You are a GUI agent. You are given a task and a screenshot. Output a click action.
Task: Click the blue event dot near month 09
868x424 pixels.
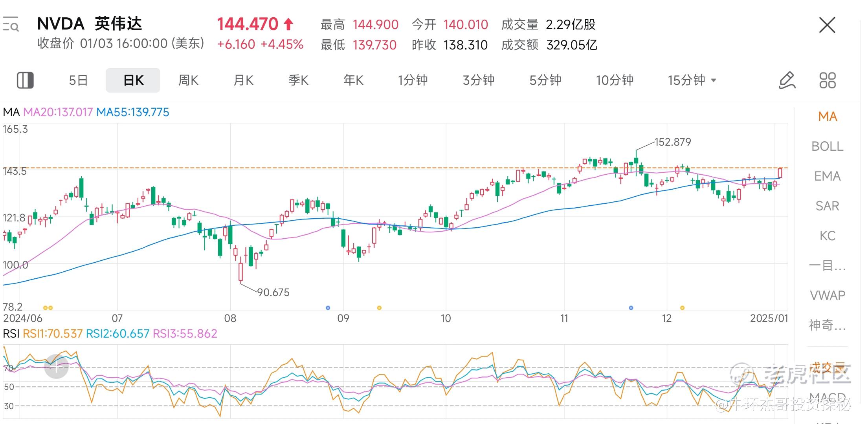pos(328,308)
